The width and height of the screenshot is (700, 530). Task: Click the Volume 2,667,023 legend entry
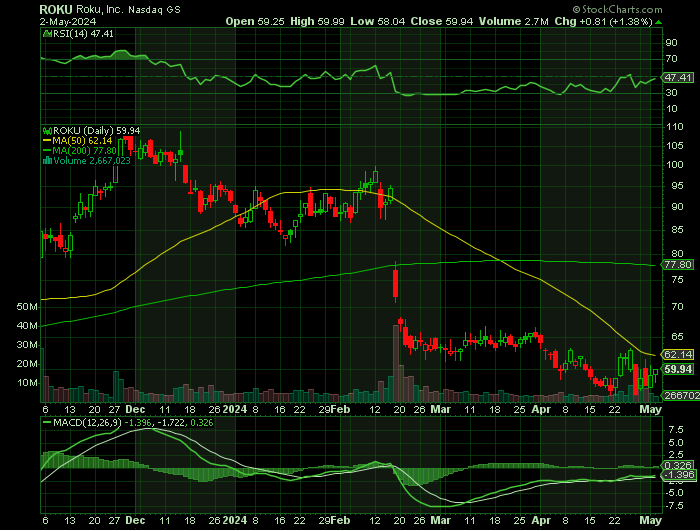92,160
